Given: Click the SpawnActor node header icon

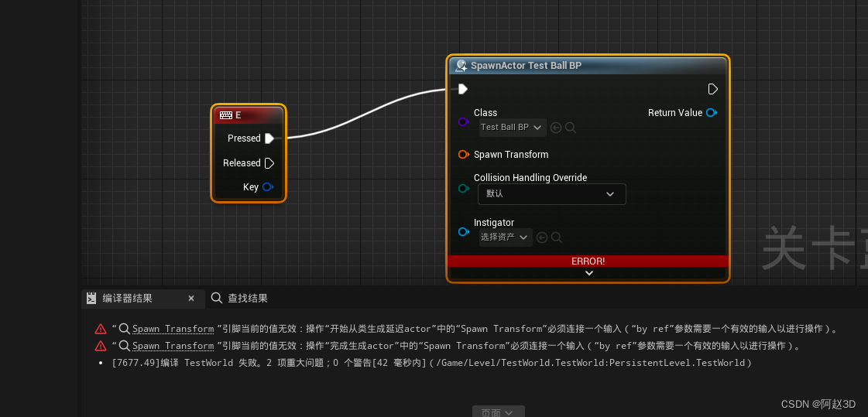Looking at the screenshot, I should pos(461,66).
